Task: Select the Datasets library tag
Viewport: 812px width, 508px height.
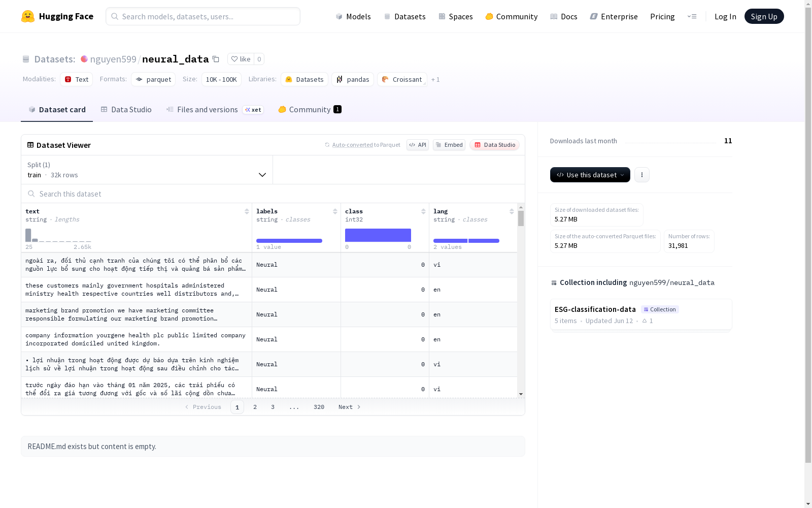Action: click(x=304, y=79)
